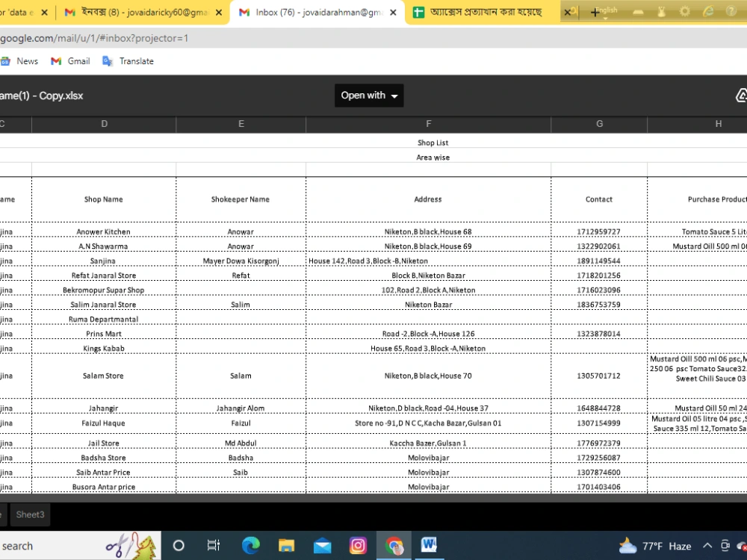747x560 pixels.
Task: Click Avro mouse typing icon
Action: (661, 12)
